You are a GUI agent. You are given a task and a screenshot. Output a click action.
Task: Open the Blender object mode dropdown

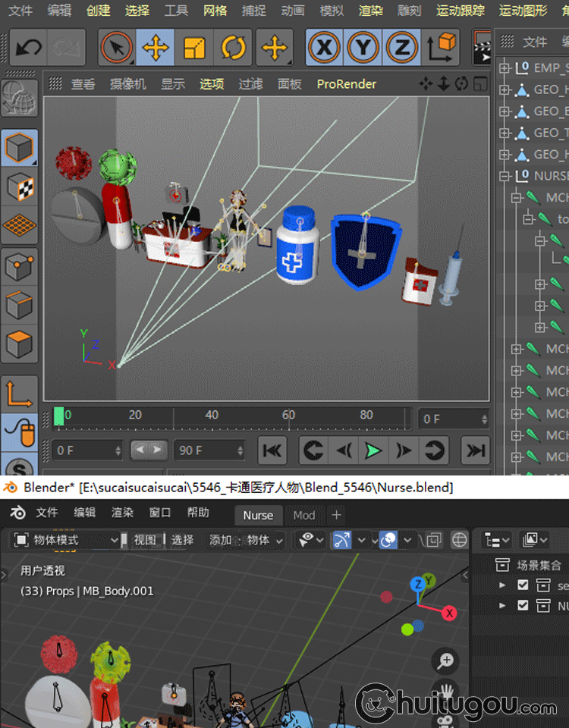(67, 540)
